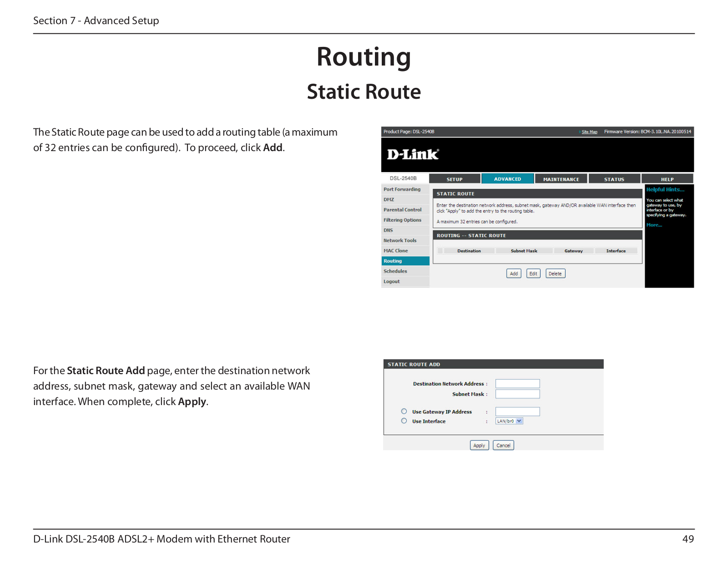Click the Firmware Version text in the header
728x563 pixels.
[x=647, y=132]
